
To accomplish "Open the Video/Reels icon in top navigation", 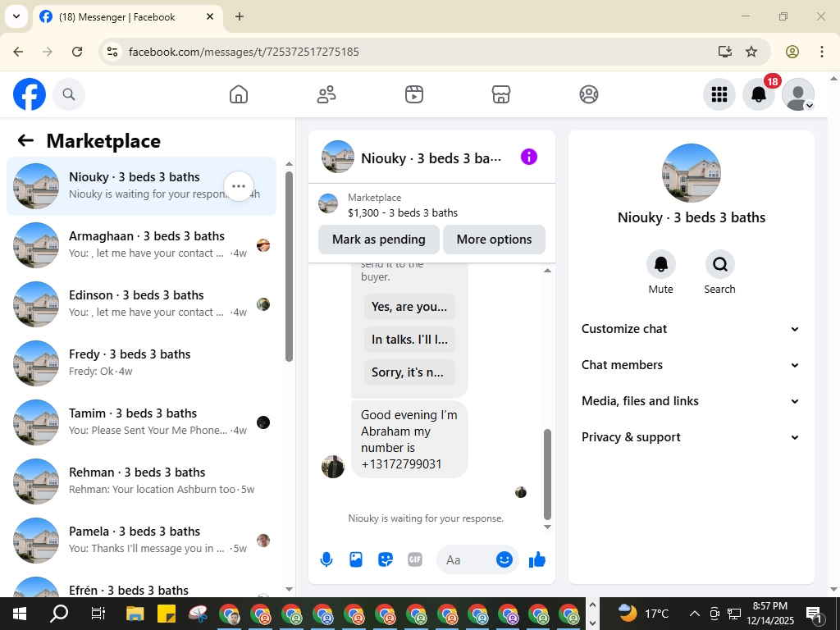I will [x=414, y=94].
